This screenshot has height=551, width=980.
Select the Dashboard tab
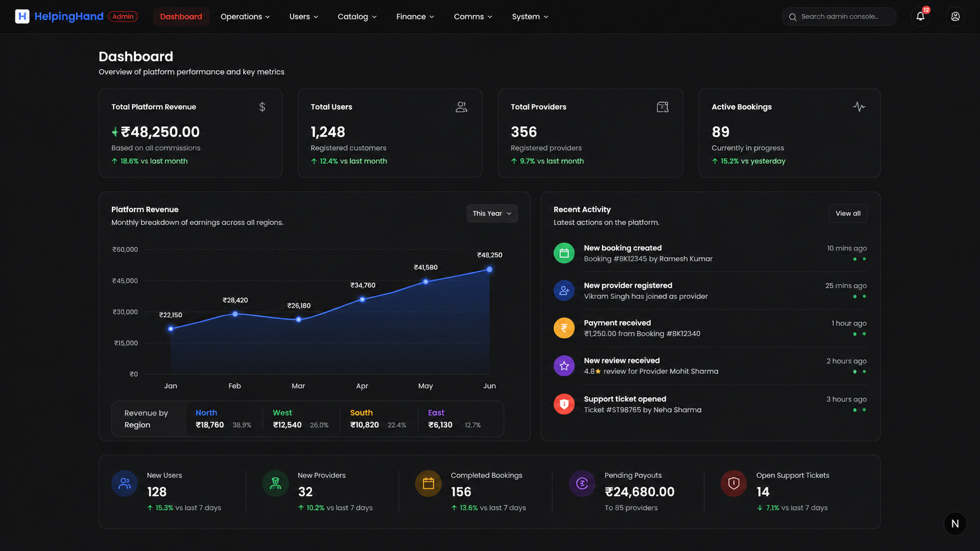(181, 16)
